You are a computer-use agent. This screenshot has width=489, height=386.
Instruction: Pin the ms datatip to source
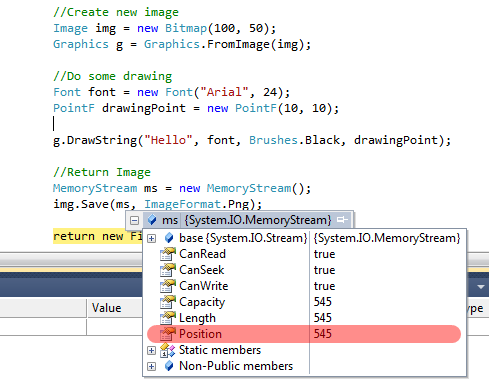(x=342, y=220)
